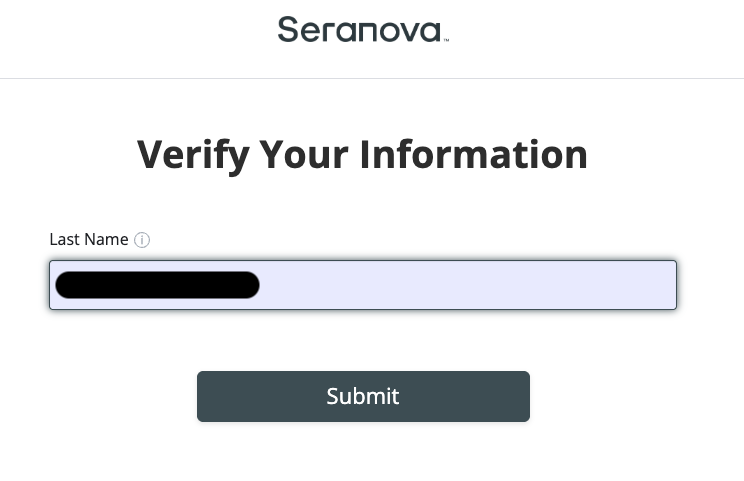744x481 pixels.
Task: Click the white Submit text label
Action: [x=363, y=396]
